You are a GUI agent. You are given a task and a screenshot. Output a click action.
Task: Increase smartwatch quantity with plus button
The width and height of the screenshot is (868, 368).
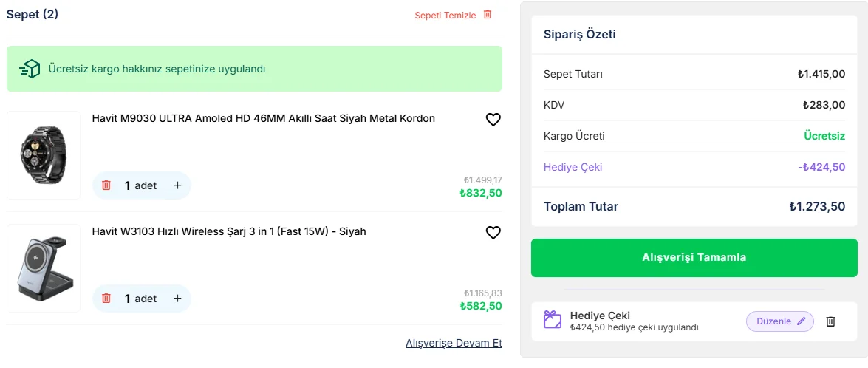pyautogui.click(x=177, y=185)
